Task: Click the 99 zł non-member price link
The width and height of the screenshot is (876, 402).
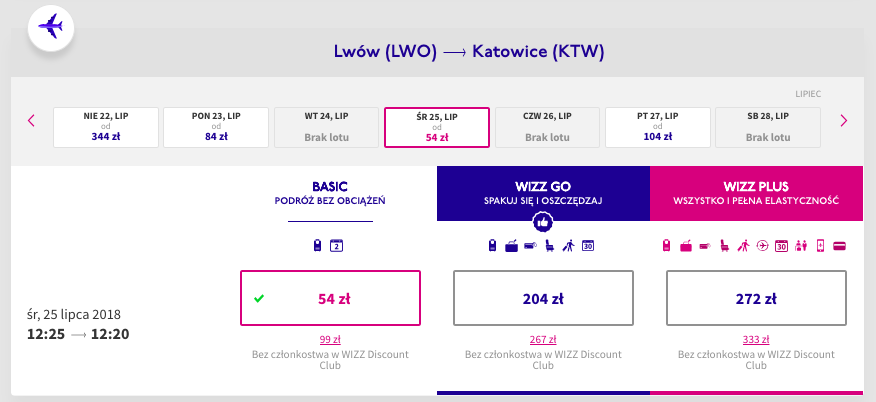Action: click(x=331, y=339)
